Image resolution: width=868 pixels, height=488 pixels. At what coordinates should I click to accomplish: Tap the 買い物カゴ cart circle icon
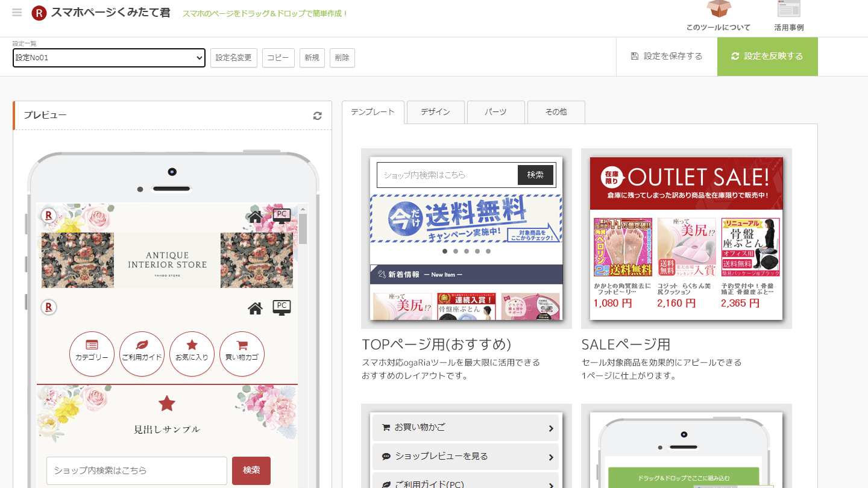click(242, 354)
